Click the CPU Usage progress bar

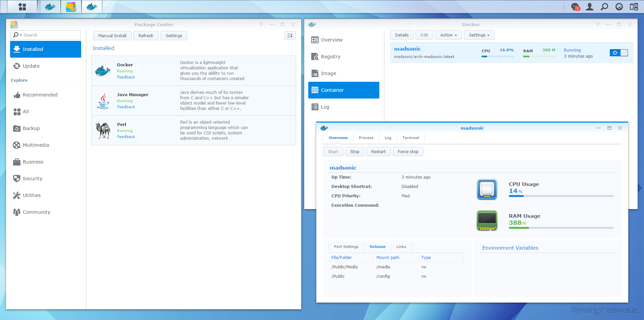click(561, 196)
